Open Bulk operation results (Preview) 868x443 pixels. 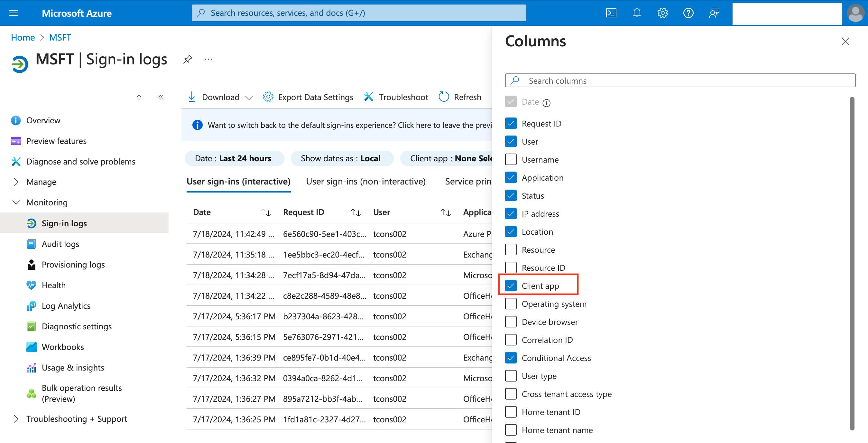(81, 393)
